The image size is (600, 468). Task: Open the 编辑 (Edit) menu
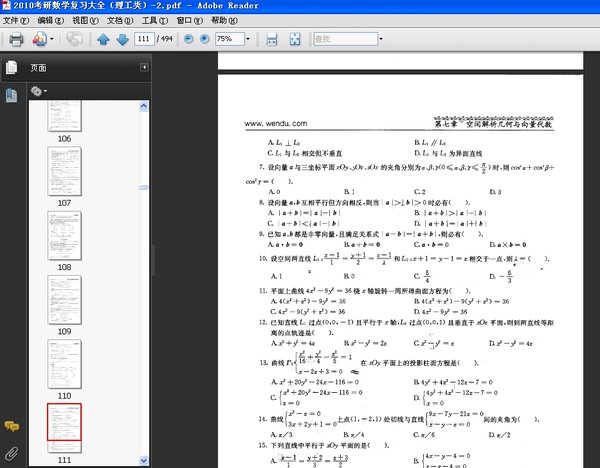click(50, 20)
